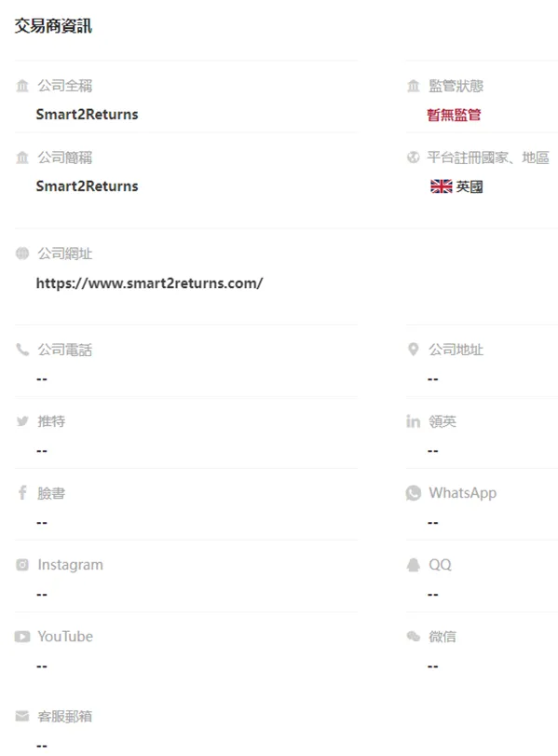Screen dimensions: 558x756
Task: Click the red 暫無監管 status text
Action: [x=454, y=115]
